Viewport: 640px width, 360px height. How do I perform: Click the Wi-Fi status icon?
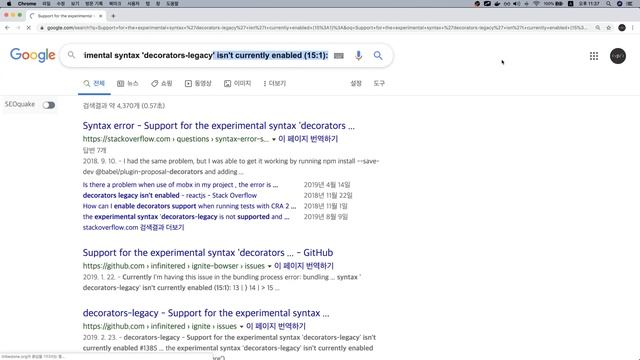[536, 4]
